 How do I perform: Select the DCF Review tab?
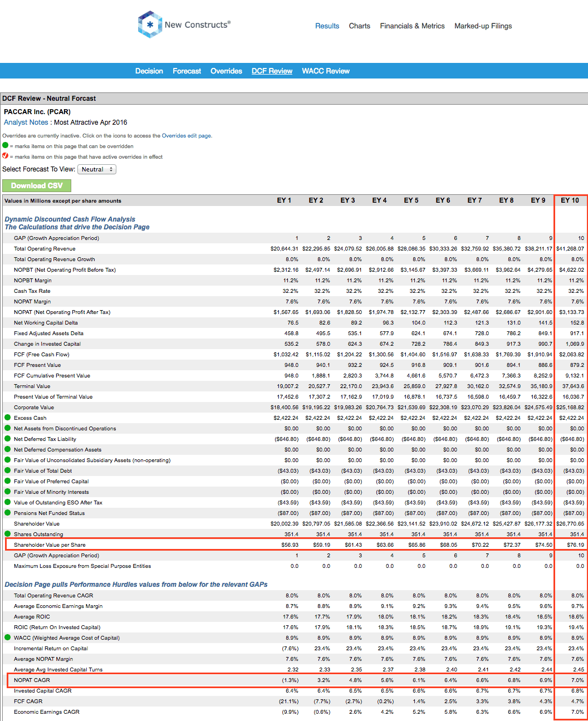click(272, 71)
